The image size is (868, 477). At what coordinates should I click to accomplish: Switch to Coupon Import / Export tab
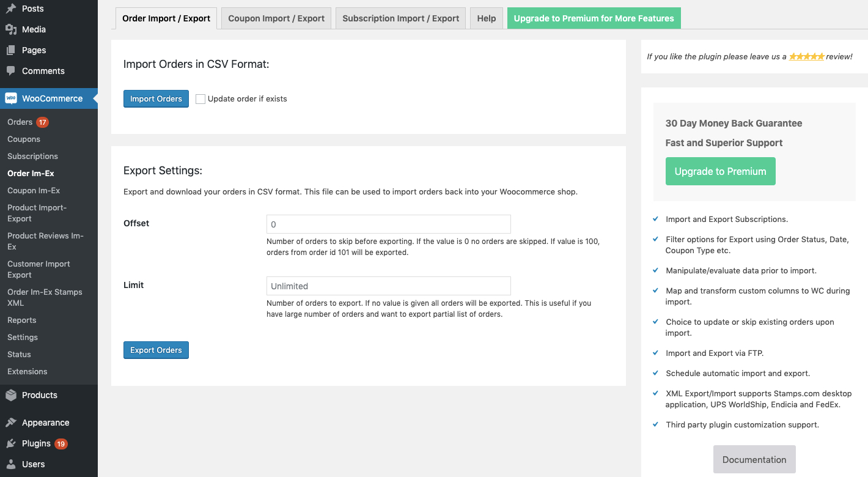click(276, 18)
